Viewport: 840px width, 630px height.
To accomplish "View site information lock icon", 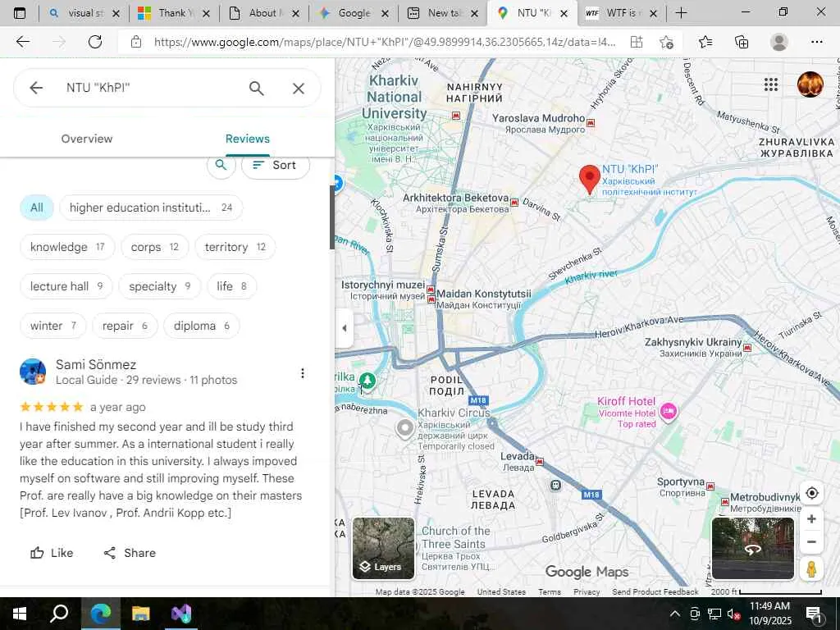I will [136, 42].
